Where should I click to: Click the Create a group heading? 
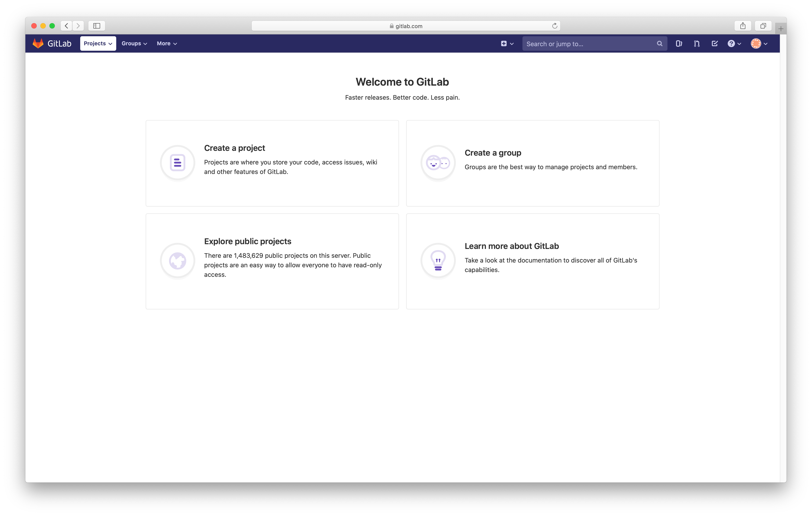pyautogui.click(x=493, y=153)
